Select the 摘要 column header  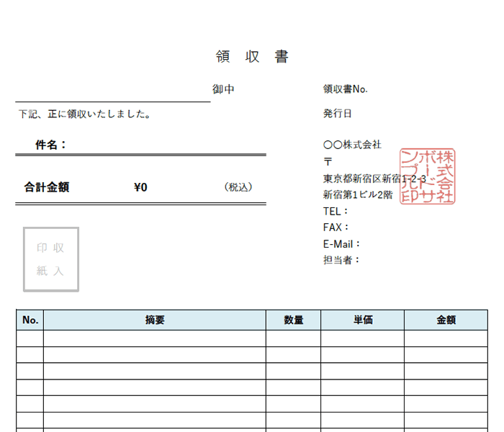coord(155,320)
